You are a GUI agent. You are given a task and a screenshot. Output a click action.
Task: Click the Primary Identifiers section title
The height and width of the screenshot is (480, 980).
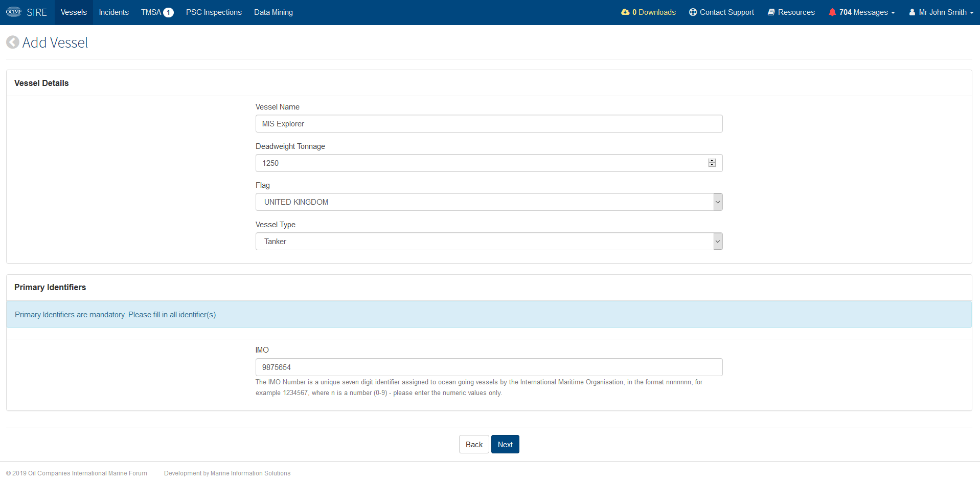tap(50, 287)
